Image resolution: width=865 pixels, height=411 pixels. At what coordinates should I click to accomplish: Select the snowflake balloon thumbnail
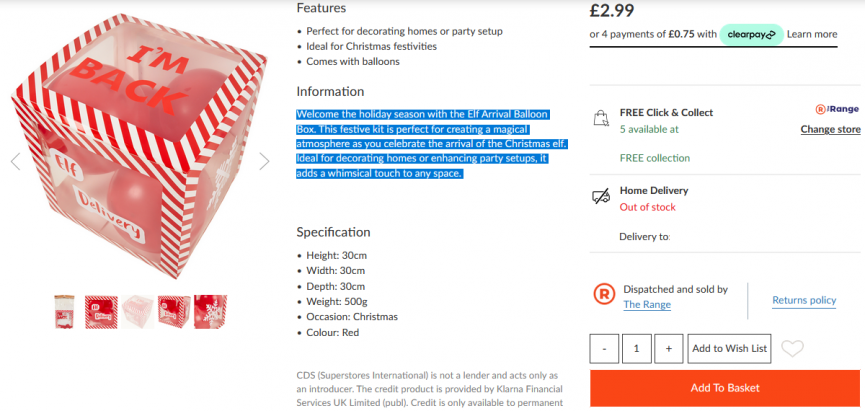pyautogui.click(x=210, y=311)
